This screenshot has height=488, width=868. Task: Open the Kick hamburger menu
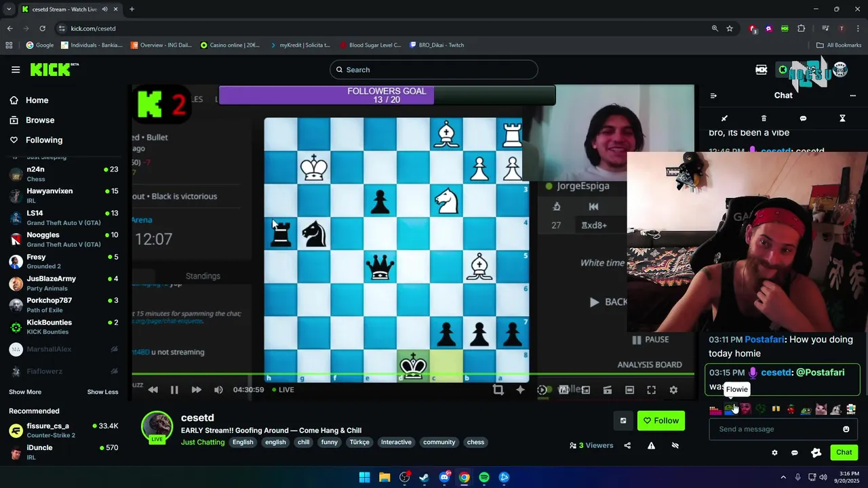click(16, 70)
